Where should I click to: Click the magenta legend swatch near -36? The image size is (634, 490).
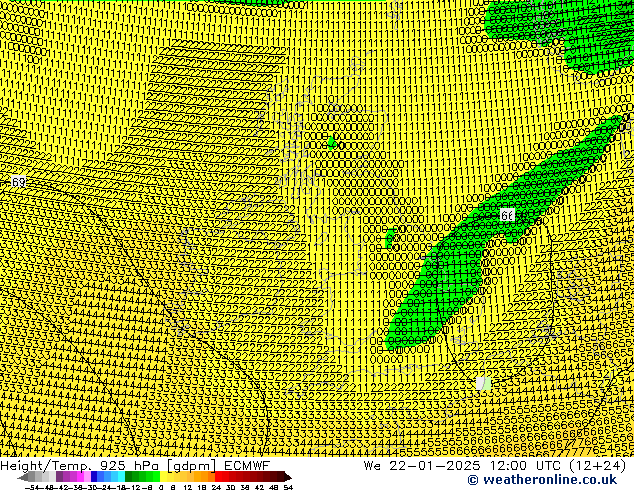click(x=80, y=476)
